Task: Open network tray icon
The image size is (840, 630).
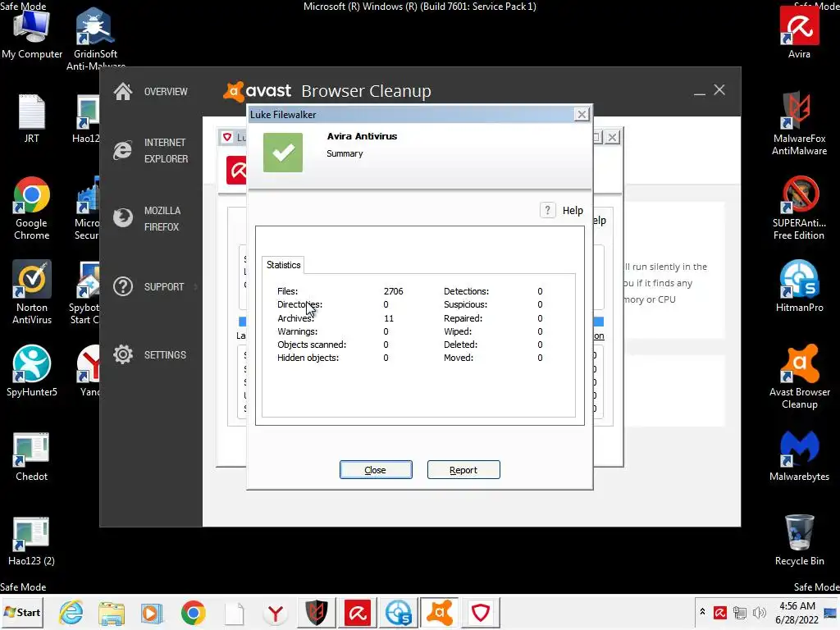Action: point(740,612)
